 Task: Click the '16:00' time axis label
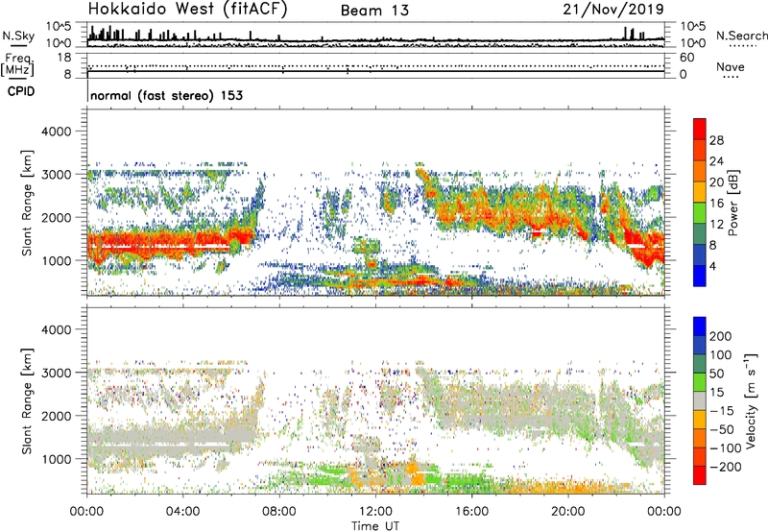coord(471,512)
